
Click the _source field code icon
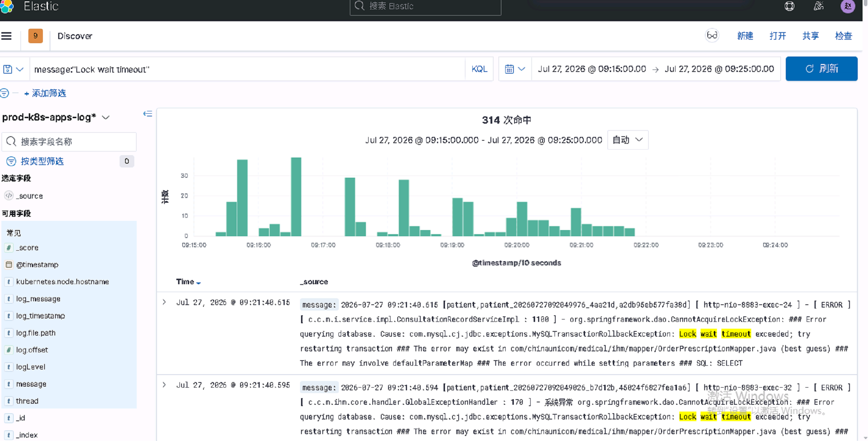9,196
